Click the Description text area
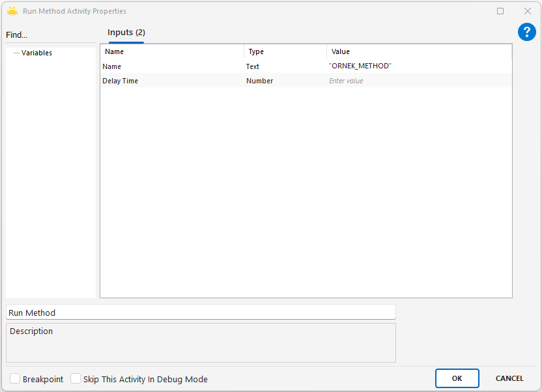This screenshot has height=392, width=542. (201, 343)
